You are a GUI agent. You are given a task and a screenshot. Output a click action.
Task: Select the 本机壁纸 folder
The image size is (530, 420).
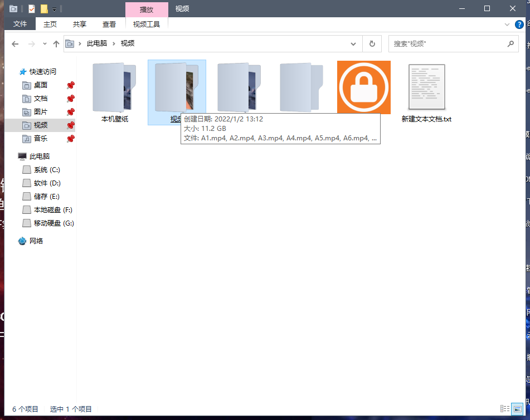click(x=115, y=92)
